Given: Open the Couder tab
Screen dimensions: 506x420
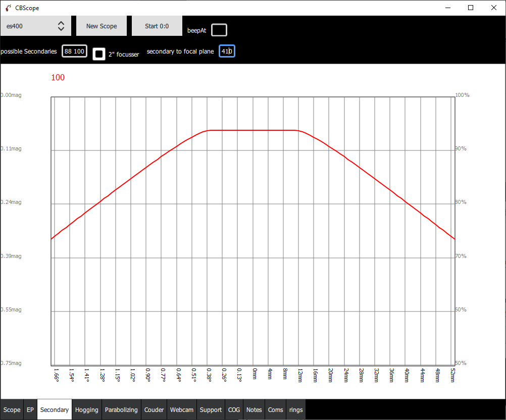Looking at the screenshot, I should click(154, 409).
